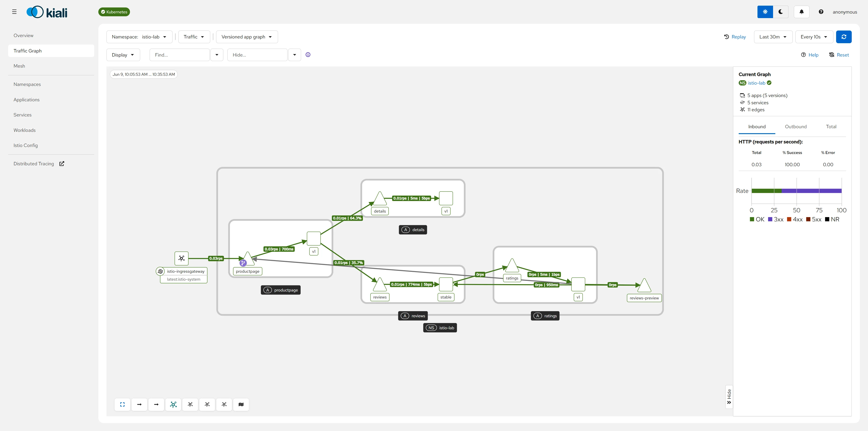Zoom graph to fit screen
Viewport: 868px width, 431px height.
(x=122, y=404)
